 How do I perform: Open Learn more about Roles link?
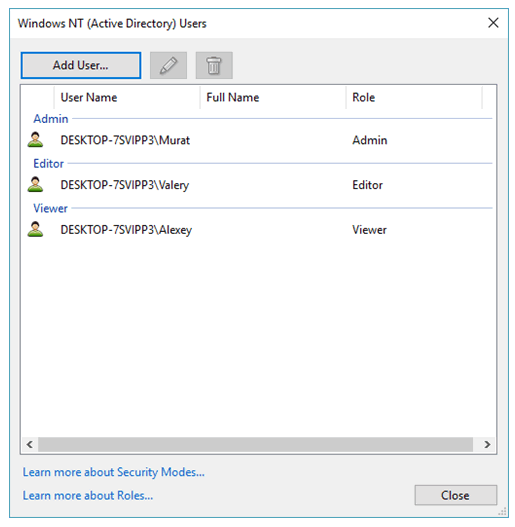pyautogui.click(x=88, y=495)
